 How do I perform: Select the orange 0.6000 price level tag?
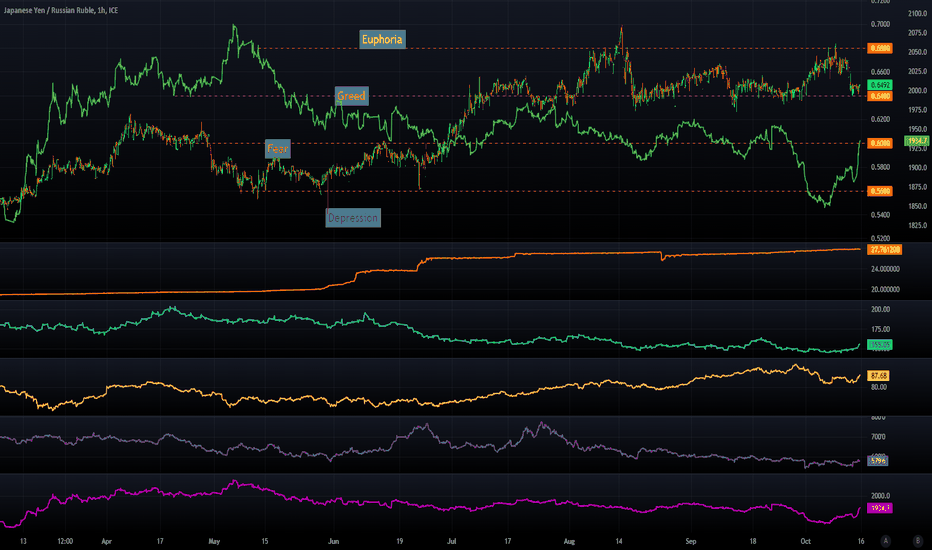880,143
